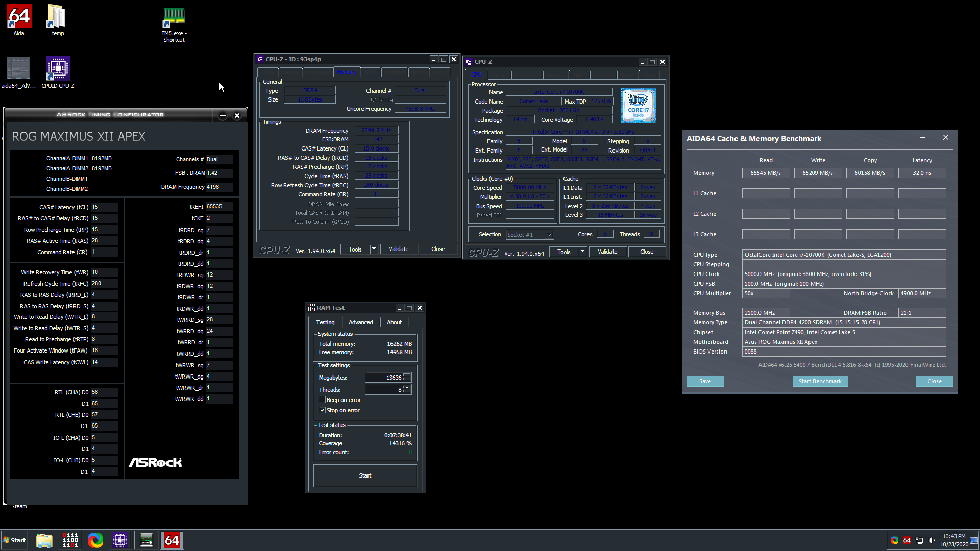Click the Threads stepper arrows
Screen dimensions: 980x551
coord(407,389)
